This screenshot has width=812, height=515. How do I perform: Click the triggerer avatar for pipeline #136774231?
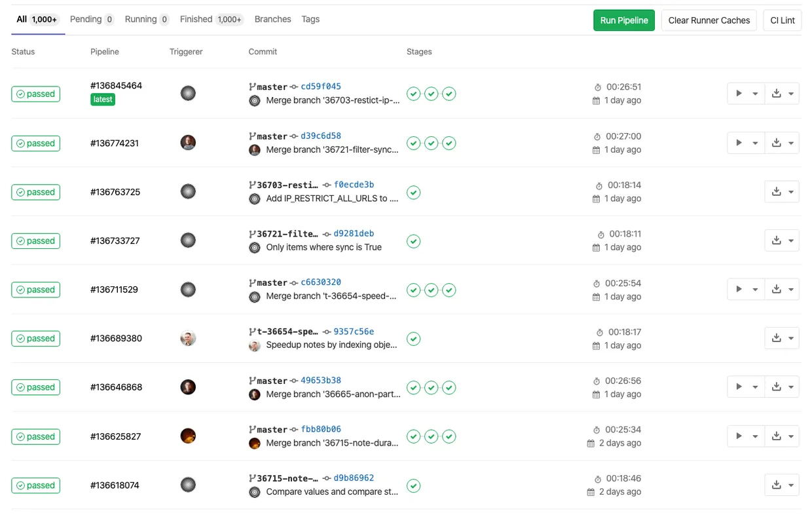click(188, 143)
